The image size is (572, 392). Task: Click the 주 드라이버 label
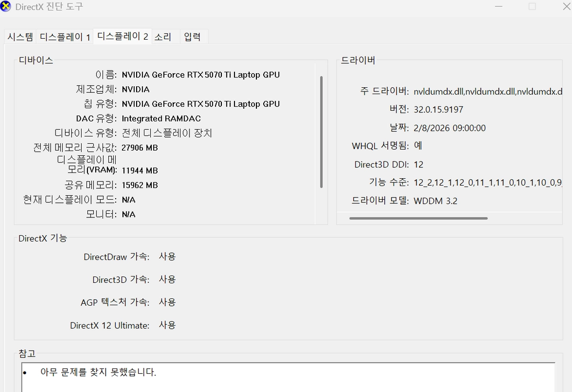coord(385,91)
